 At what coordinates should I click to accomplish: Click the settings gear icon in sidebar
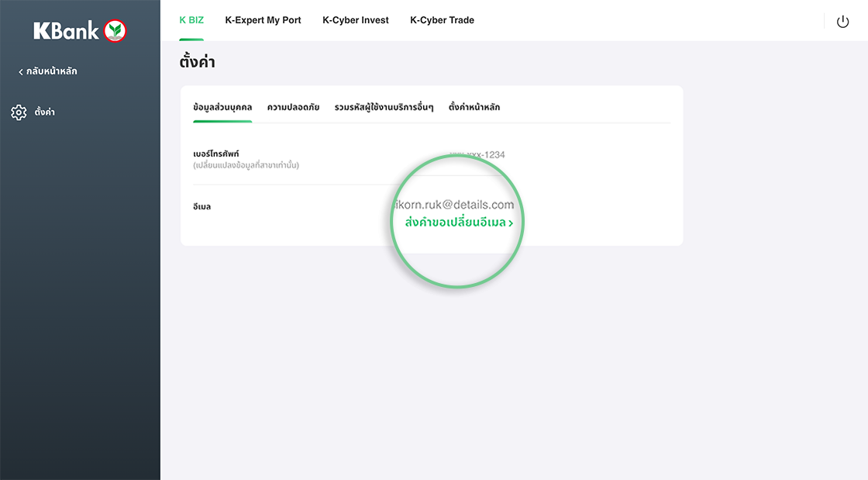tap(19, 112)
